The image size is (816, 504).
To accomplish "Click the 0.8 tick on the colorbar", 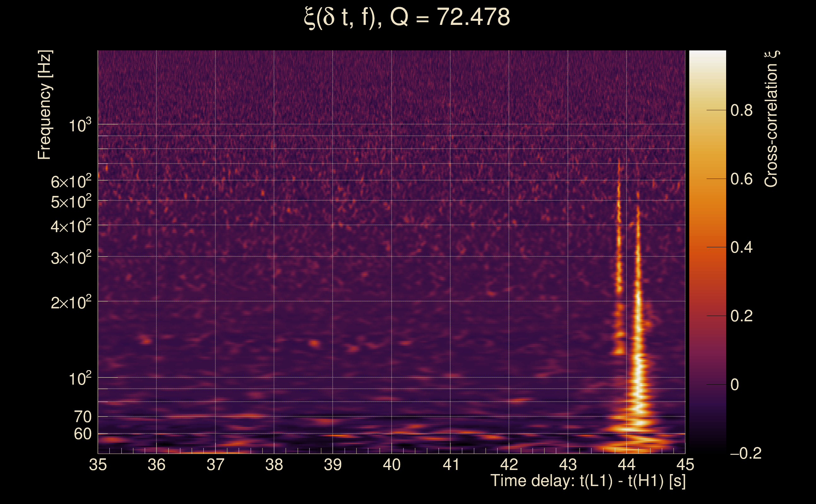I will (741, 110).
